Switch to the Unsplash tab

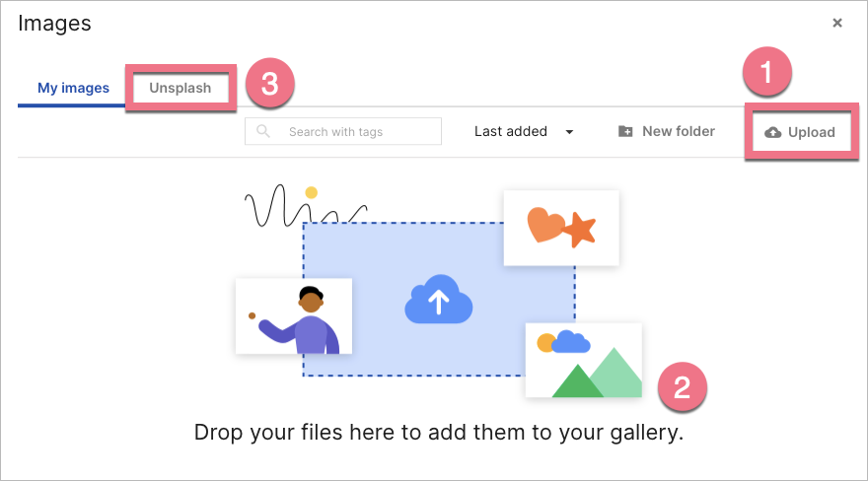click(181, 88)
